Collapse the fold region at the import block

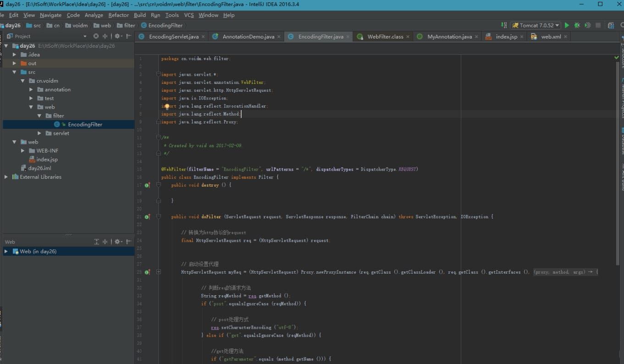click(x=158, y=74)
